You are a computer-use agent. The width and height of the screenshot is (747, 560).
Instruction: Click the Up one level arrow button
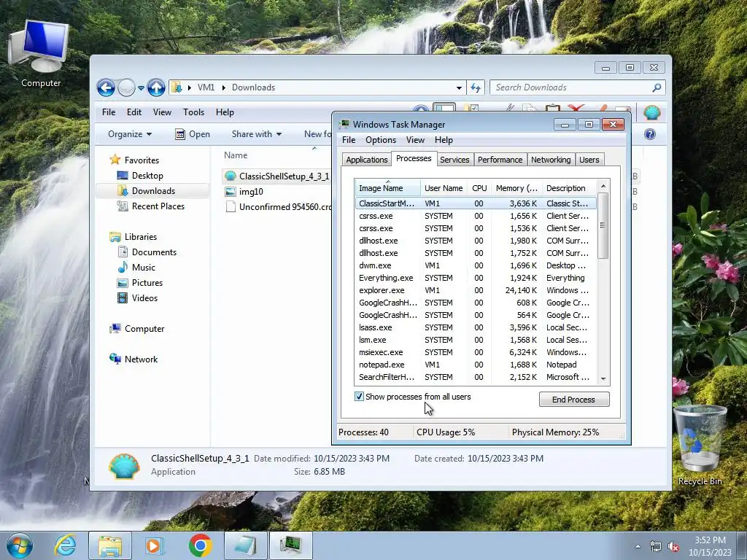tap(156, 87)
